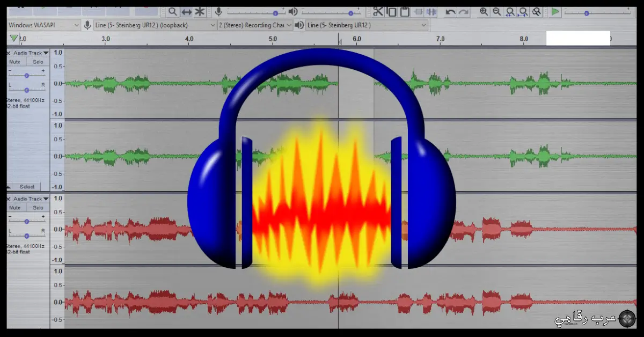Click the Redo arrow icon
This screenshot has height=337, width=644.
464,11
